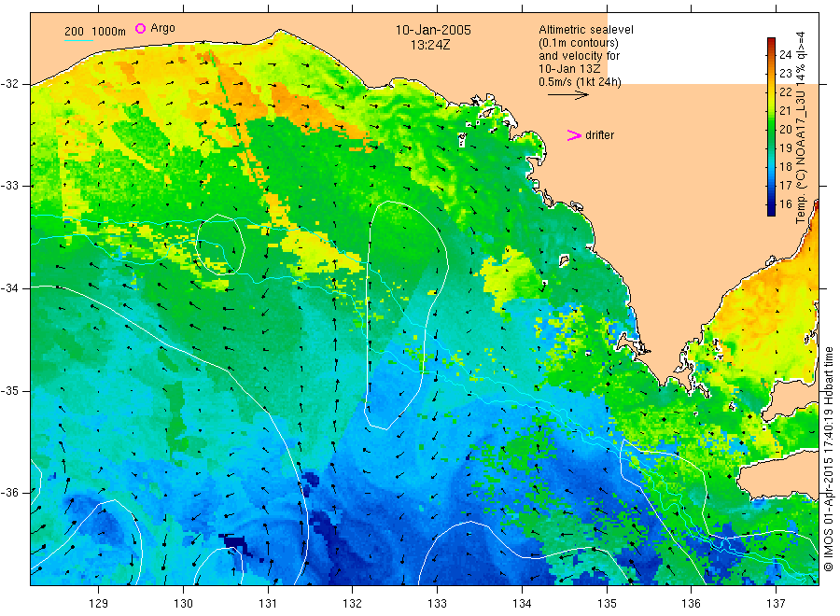Click the 'Argo' legend text
This screenshot has height=616, width=840.
tap(162, 28)
